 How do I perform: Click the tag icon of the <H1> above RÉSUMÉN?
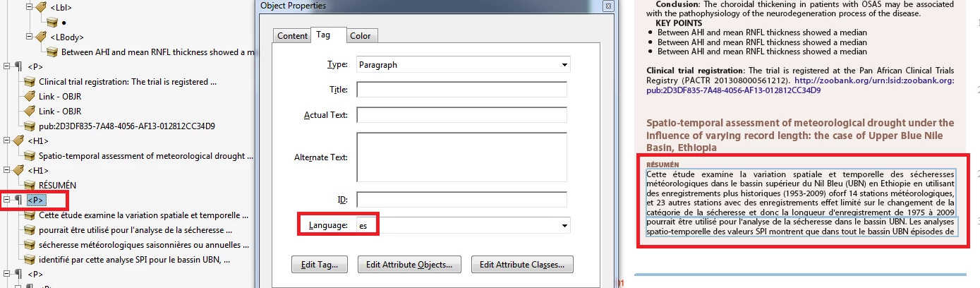click(18, 171)
